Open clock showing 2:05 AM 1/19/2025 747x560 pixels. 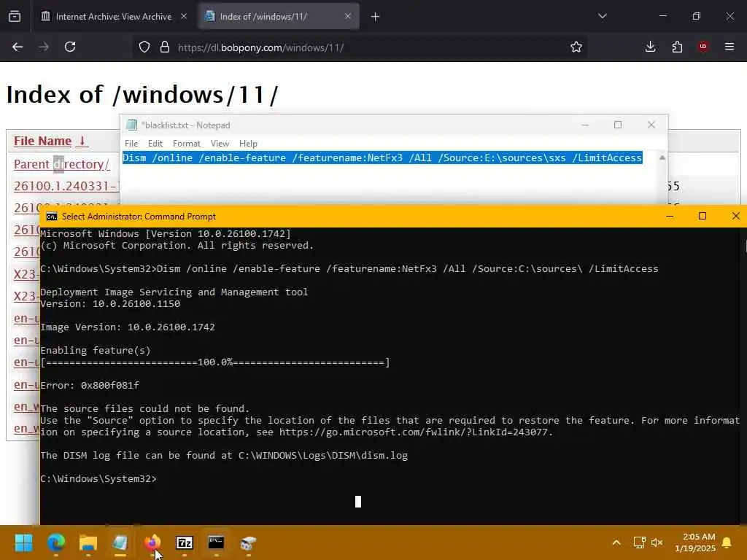tap(695, 542)
